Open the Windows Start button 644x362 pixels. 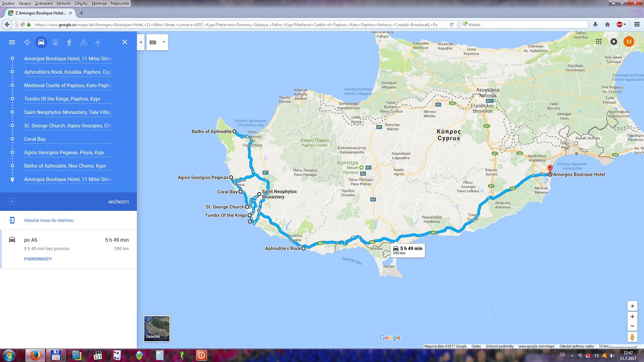point(8,356)
